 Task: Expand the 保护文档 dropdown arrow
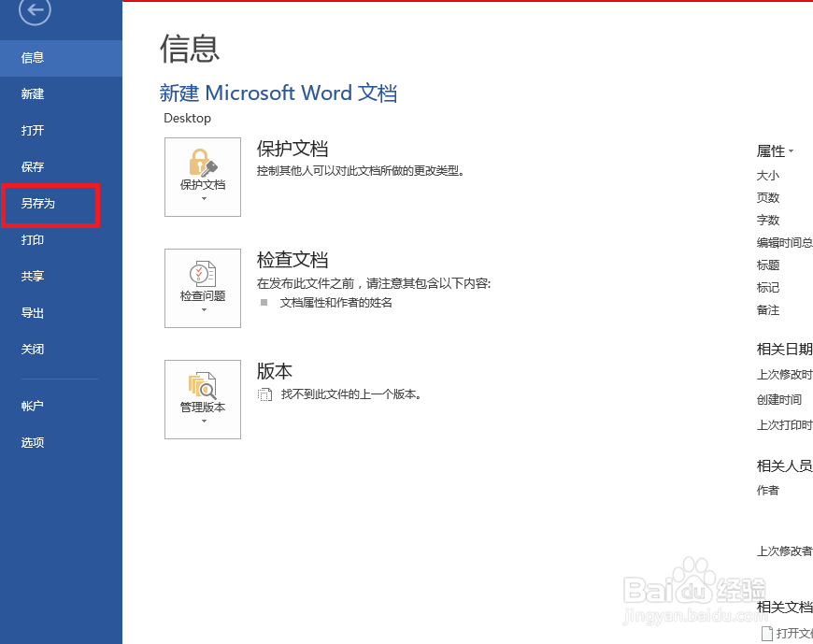204,199
